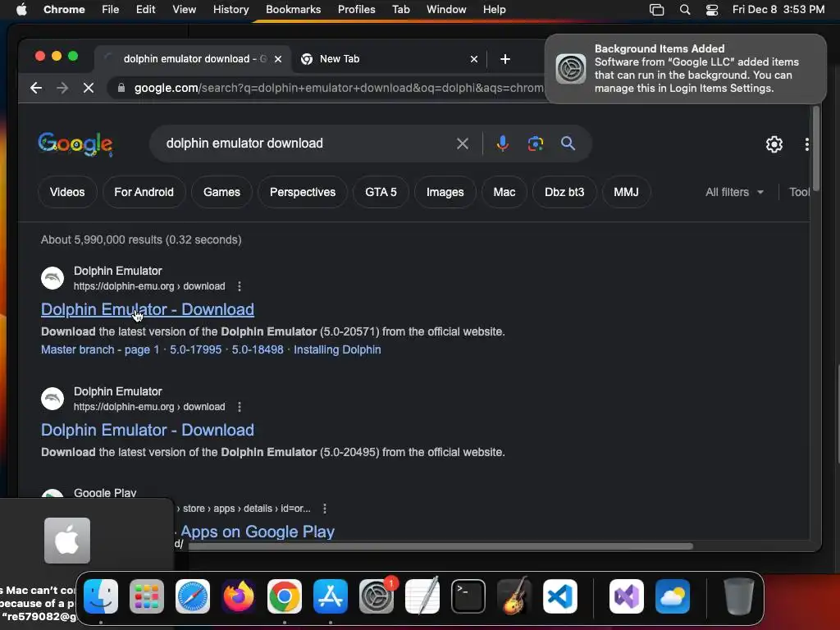Open Finder from the Dock
The image size is (840, 630).
[101, 596]
